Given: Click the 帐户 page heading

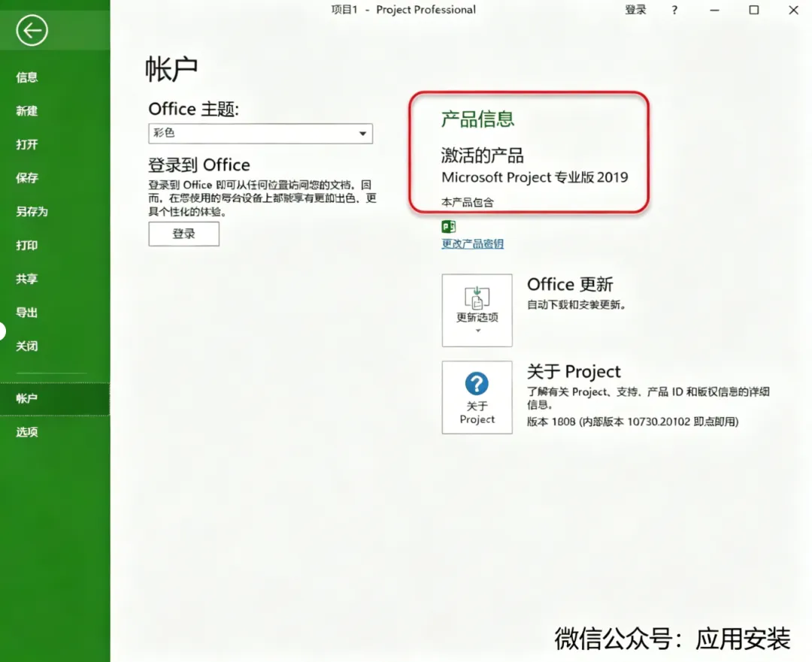Looking at the screenshot, I should click(x=171, y=69).
